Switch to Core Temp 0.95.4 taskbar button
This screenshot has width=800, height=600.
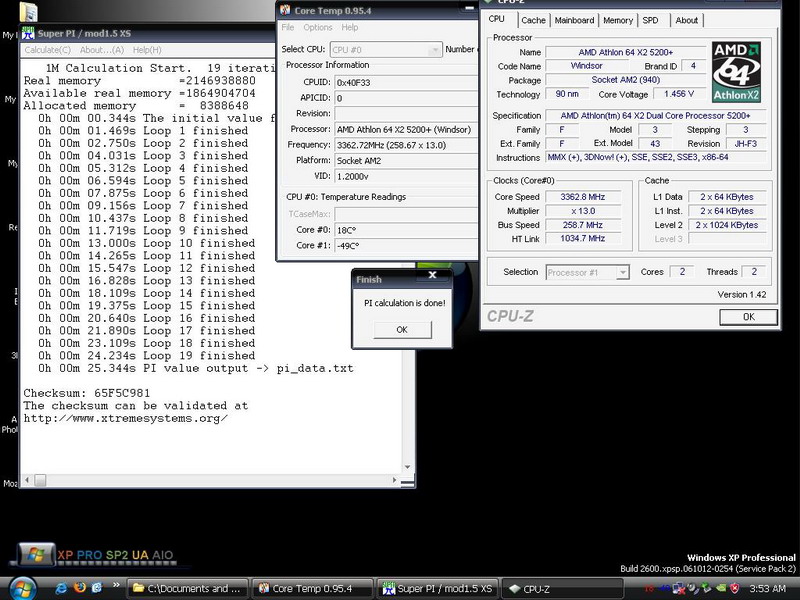312,588
